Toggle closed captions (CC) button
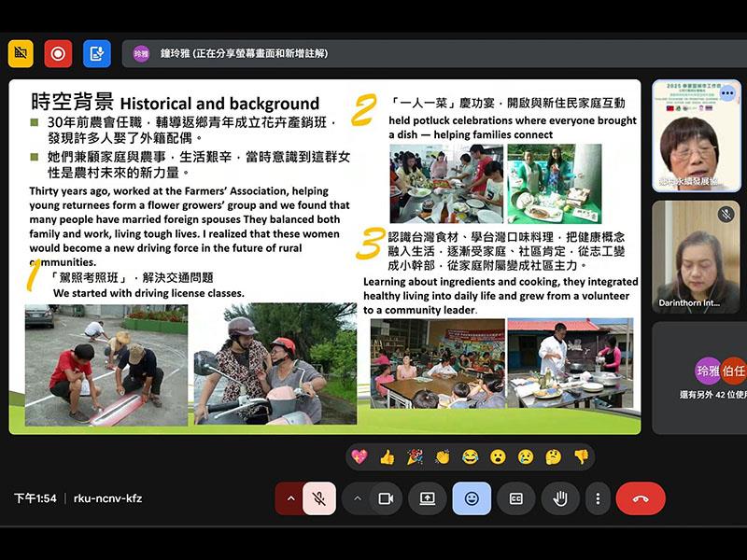The image size is (747, 560). (x=515, y=498)
